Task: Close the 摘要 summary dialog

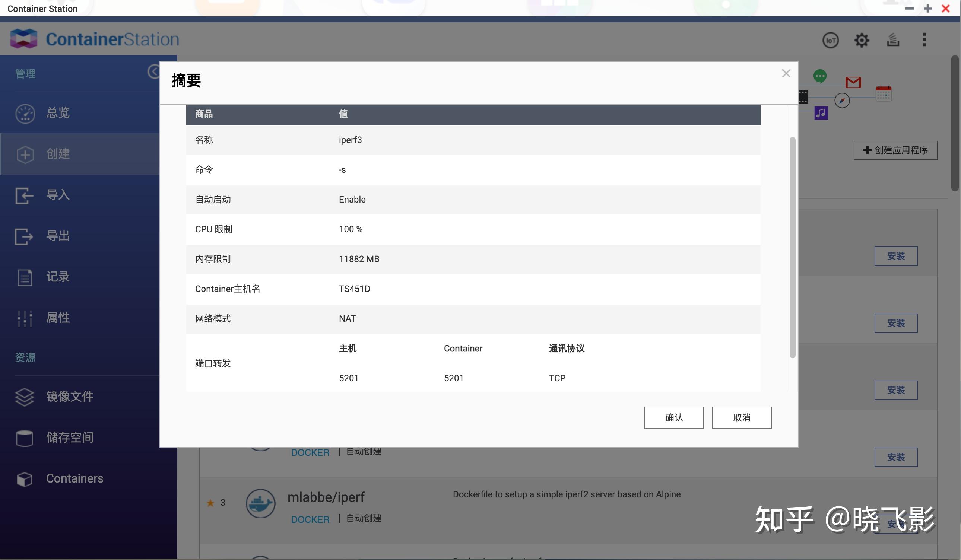Action: [786, 73]
